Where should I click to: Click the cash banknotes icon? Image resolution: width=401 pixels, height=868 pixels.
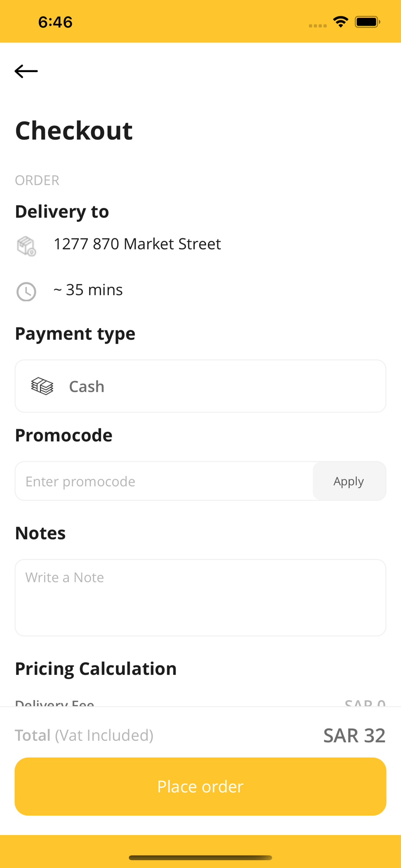click(42, 386)
